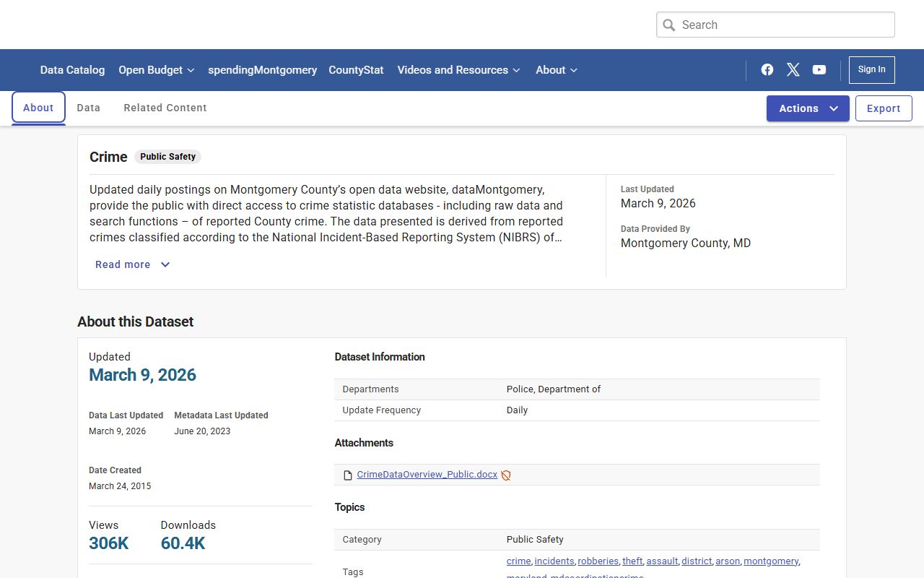Select the '306K' views count
This screenshot has width=924, height=578.
pos(109,543)
